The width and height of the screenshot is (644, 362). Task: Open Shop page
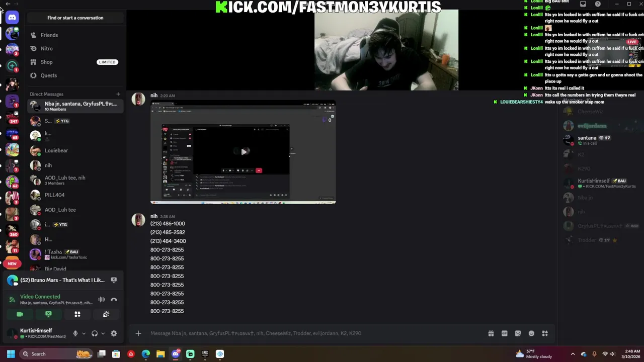point(75,62)
